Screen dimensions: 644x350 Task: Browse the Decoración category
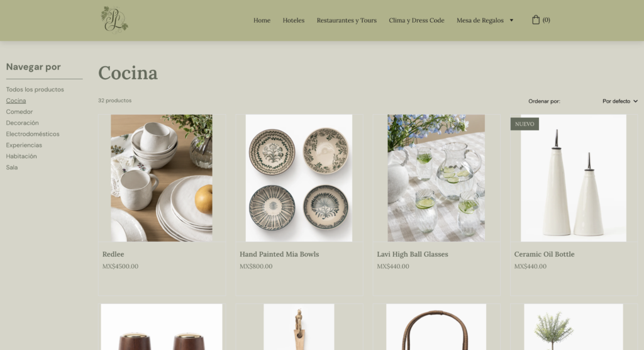click(x=22, y=123)
